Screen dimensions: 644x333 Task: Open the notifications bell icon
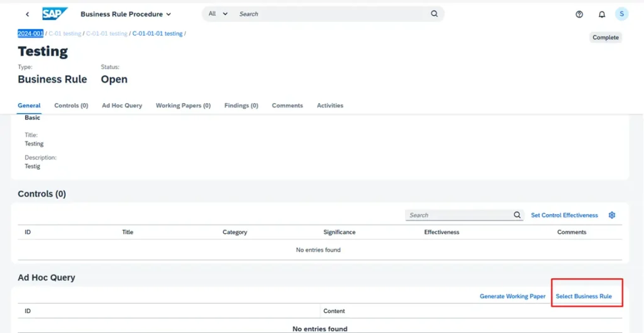point(601,14)
